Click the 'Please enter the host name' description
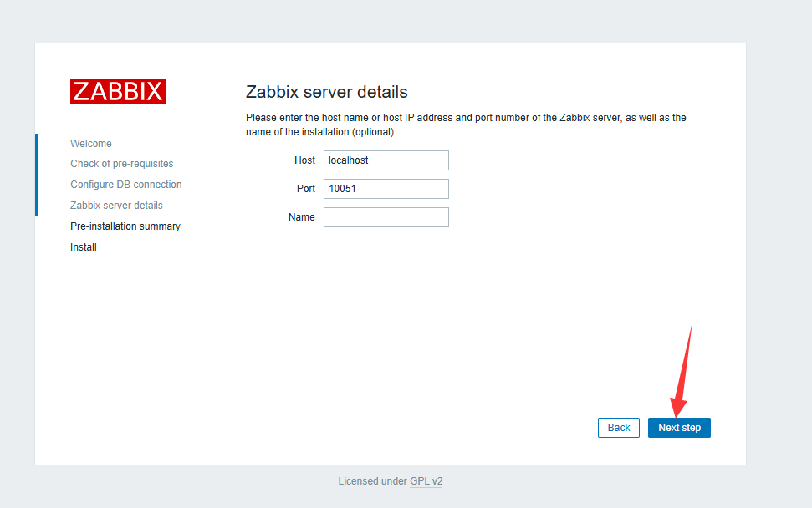 coord(466,124)
